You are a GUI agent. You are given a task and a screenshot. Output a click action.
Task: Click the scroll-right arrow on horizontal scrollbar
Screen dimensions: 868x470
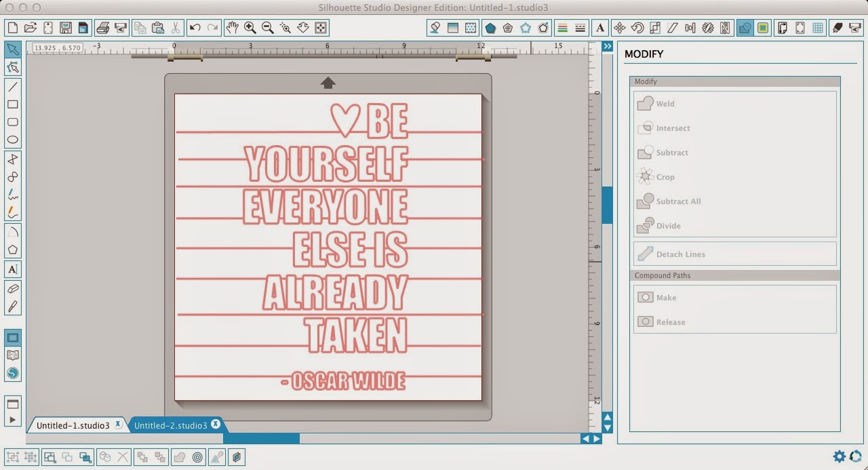click(597, 439)
